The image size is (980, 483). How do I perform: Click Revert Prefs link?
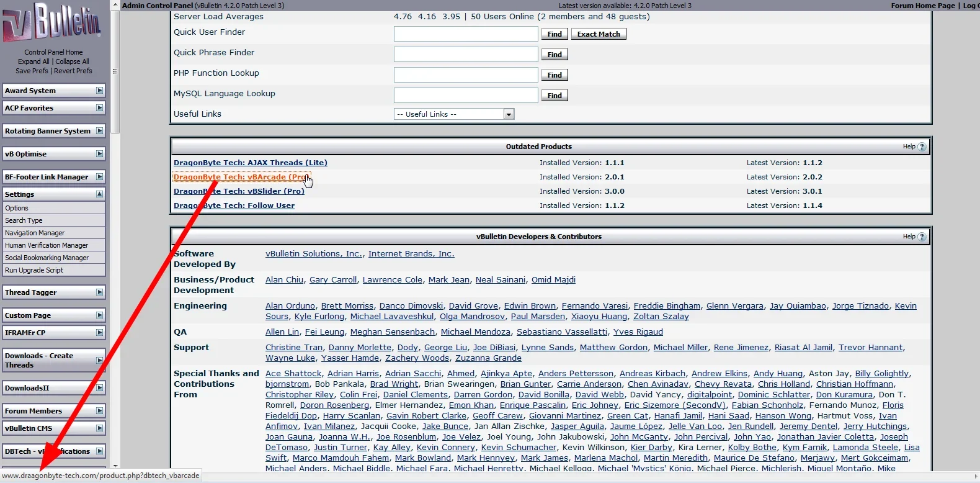[73, 71]
